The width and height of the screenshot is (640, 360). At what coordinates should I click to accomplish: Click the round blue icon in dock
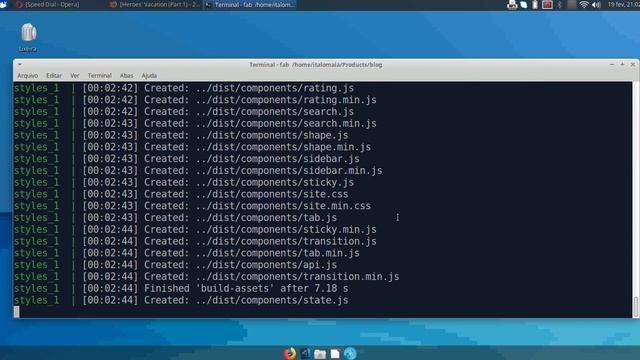[350, 353]
